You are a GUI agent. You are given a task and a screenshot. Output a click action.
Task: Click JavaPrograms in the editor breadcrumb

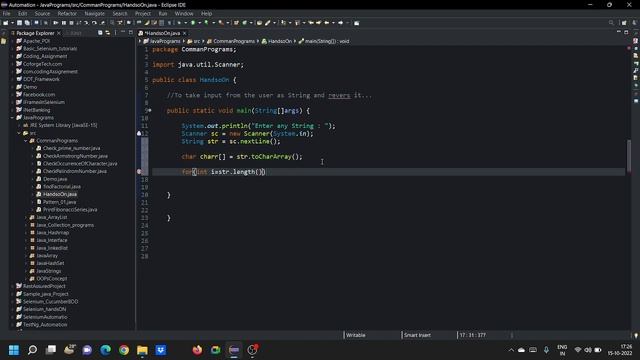[x=165, y=41]
